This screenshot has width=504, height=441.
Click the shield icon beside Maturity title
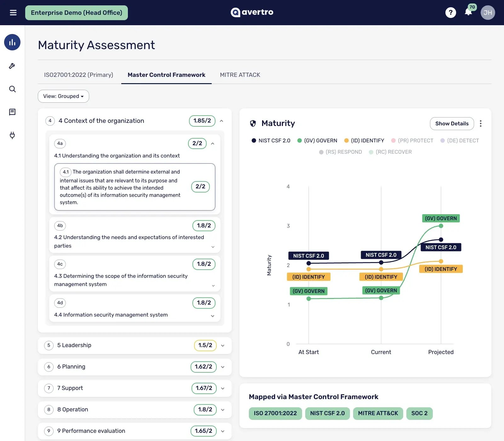coord(253,123)
